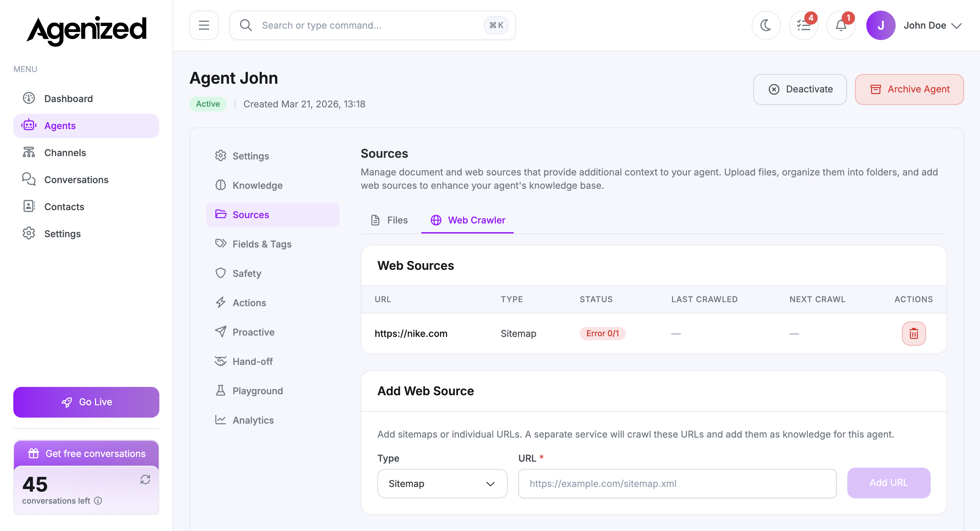The image size is (980, 531).
Task: Open Conversations from the sidebar
Action: click(76, 180)
